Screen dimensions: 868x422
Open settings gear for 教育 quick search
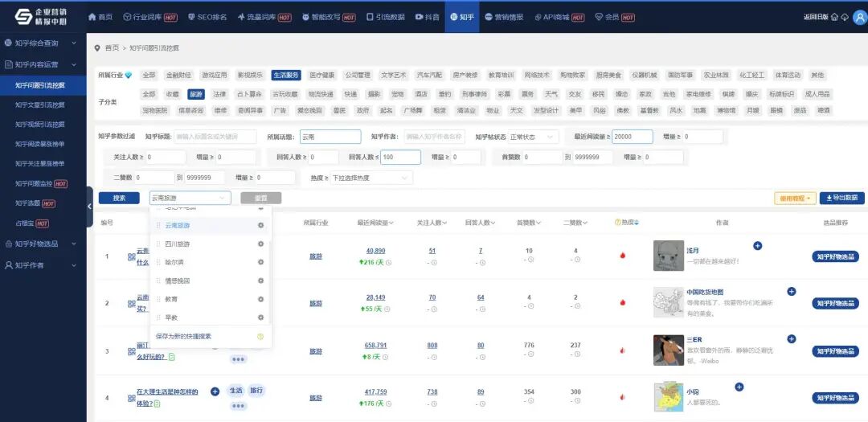pyautogui.click(x=260, y=299)
